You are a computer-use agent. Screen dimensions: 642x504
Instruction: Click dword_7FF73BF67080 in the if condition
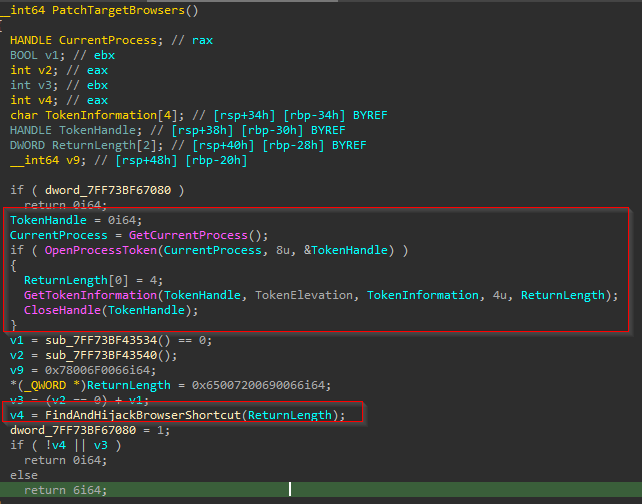108,190
